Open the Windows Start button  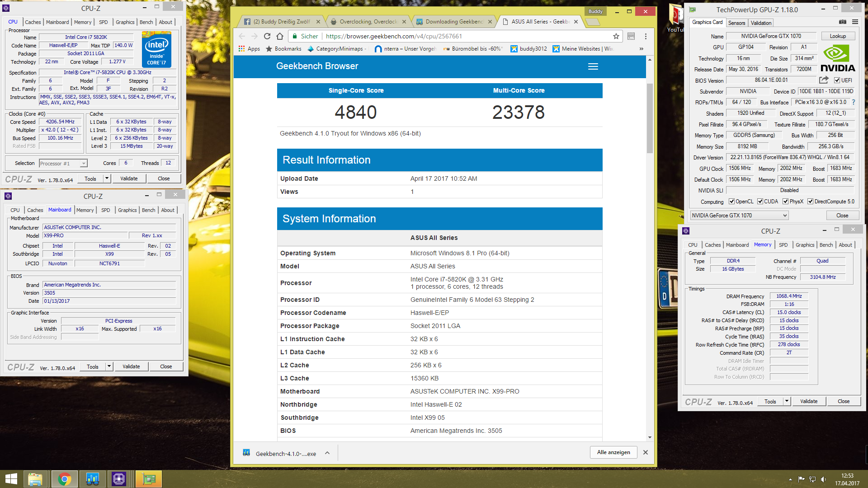click(x=11, y=479)
